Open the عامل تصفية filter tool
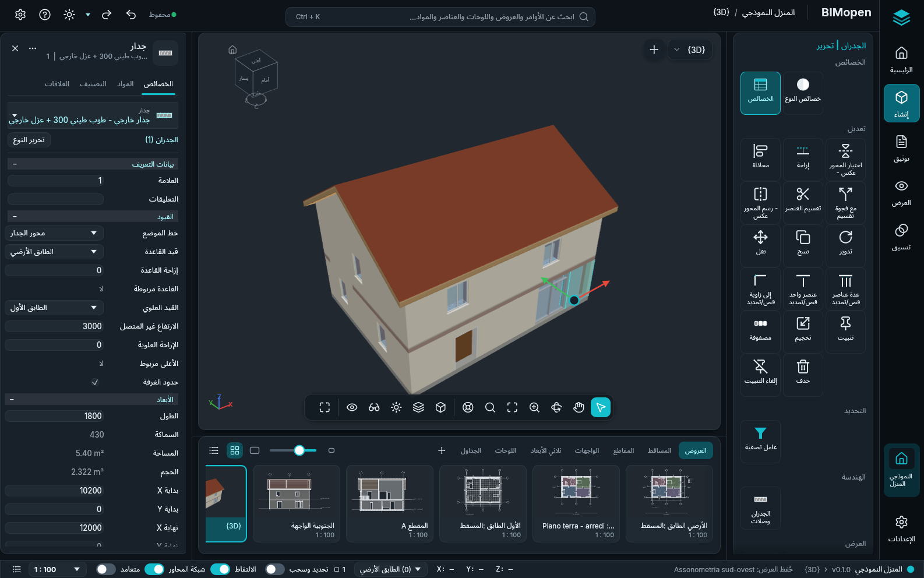924x578 pixels. tap(760, 441)
